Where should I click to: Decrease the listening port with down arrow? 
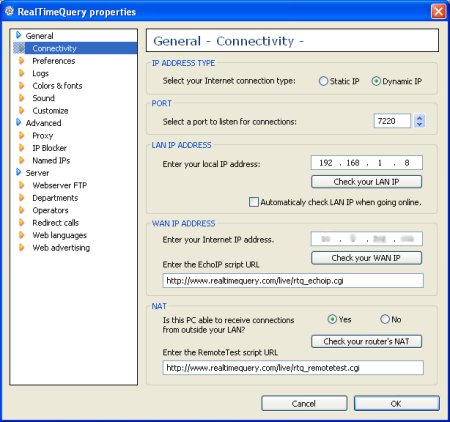click(x=419, y=124)
